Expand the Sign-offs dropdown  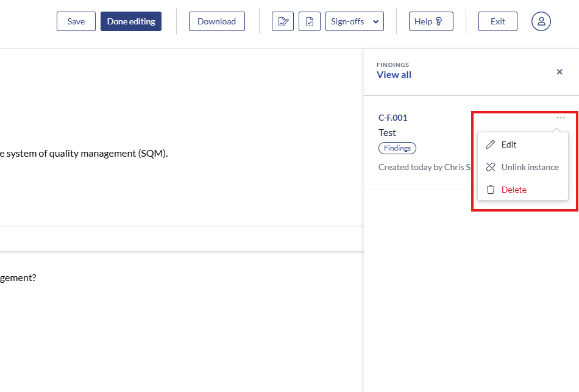click(355, 21)
